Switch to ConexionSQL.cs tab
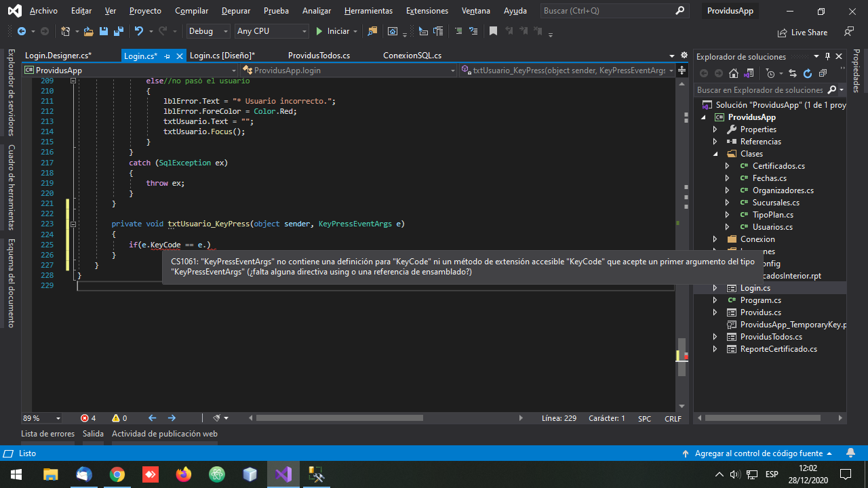Screen dimensions: 868x488 412,56
